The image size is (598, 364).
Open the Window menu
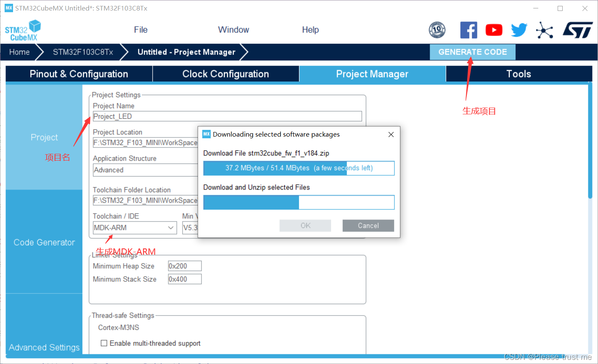(233, 30)
